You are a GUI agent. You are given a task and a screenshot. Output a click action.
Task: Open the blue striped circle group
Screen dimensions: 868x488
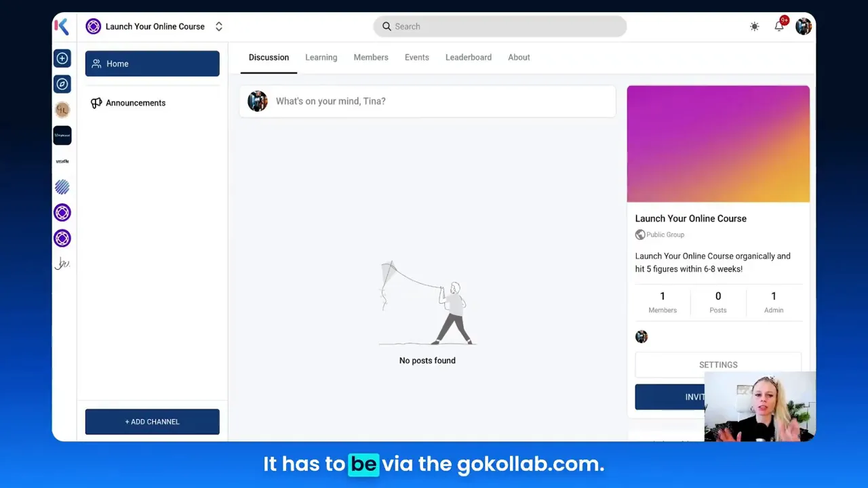(x=62, y=187)
